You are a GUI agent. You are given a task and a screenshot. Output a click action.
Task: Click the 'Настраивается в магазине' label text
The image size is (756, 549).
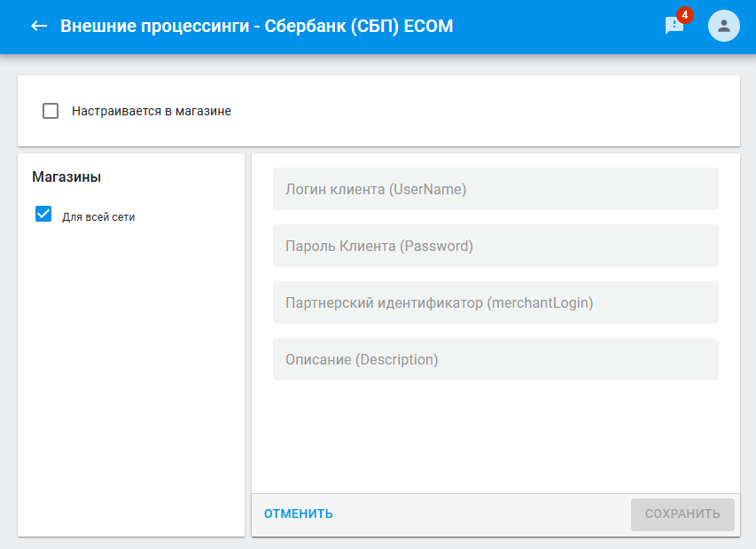152,111
